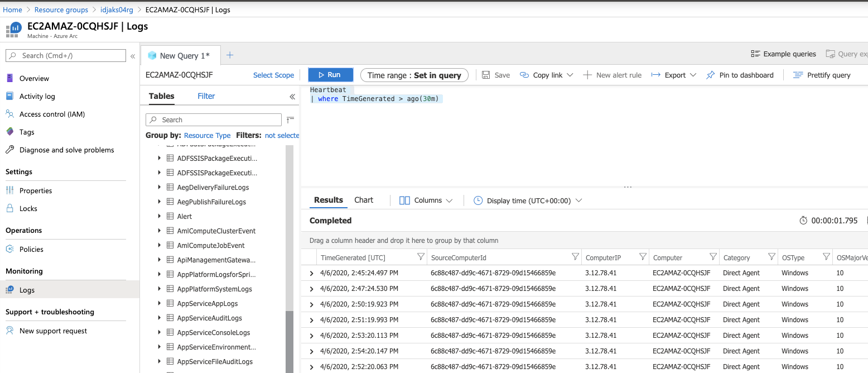Select the Tags icon in sidebar
Screen dimensions: 868x373
click(9, 132)
